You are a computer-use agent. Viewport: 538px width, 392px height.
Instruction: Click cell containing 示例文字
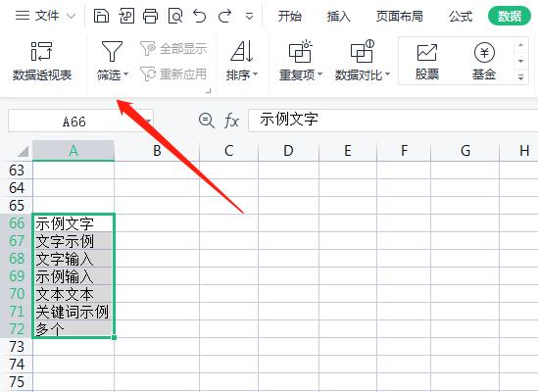[x=73, y=223]
